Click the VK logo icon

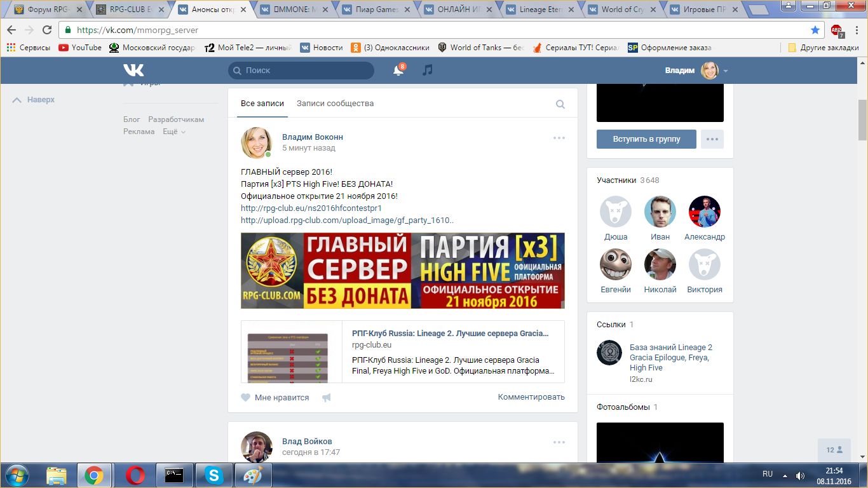click(x=133, y=71)
